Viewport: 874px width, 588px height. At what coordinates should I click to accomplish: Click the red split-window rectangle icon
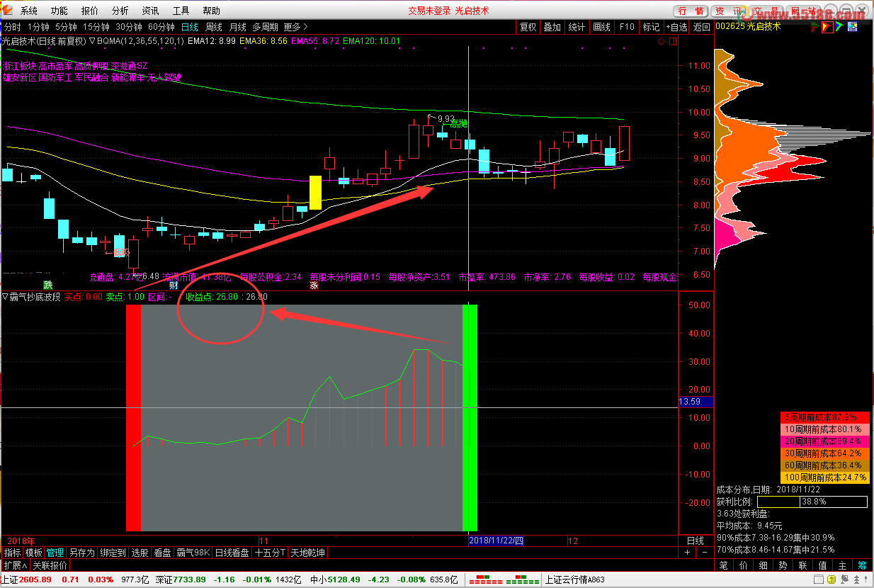(x=671, y=42)
